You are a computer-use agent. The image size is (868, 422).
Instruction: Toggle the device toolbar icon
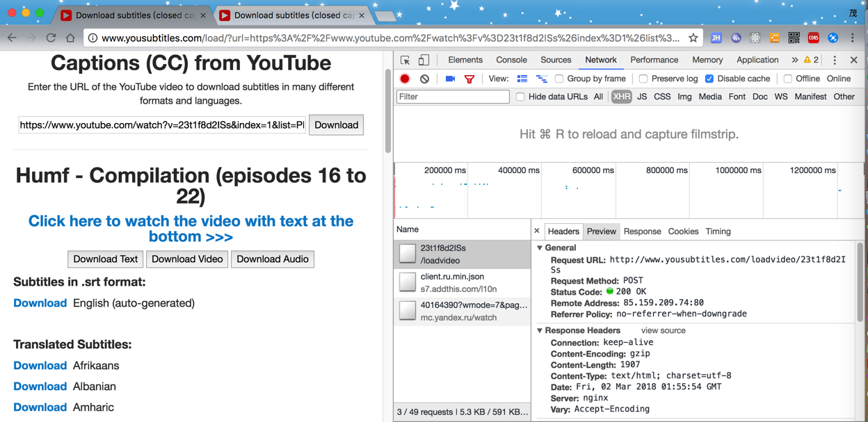tap(424, 60)
